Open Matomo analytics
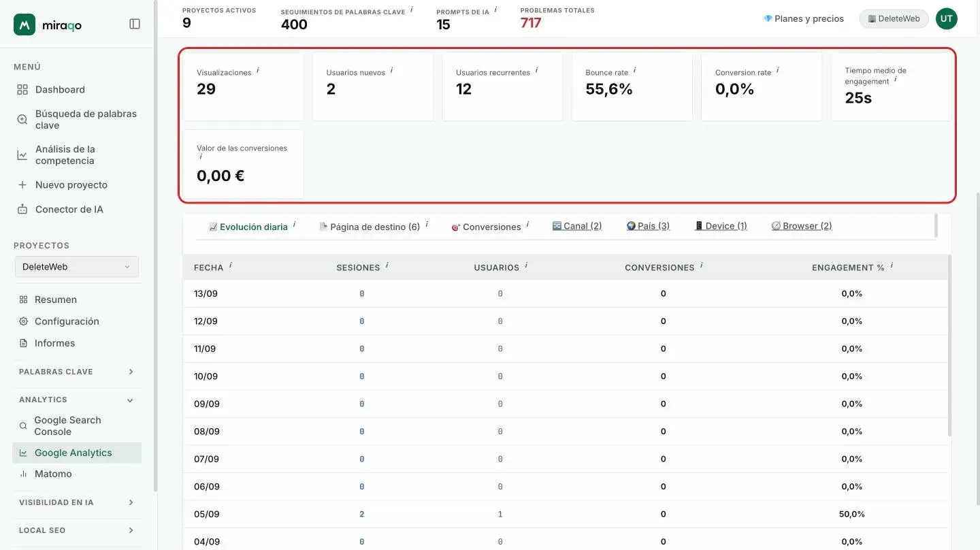Screen dimensions: 980x550 coord(53,474)
